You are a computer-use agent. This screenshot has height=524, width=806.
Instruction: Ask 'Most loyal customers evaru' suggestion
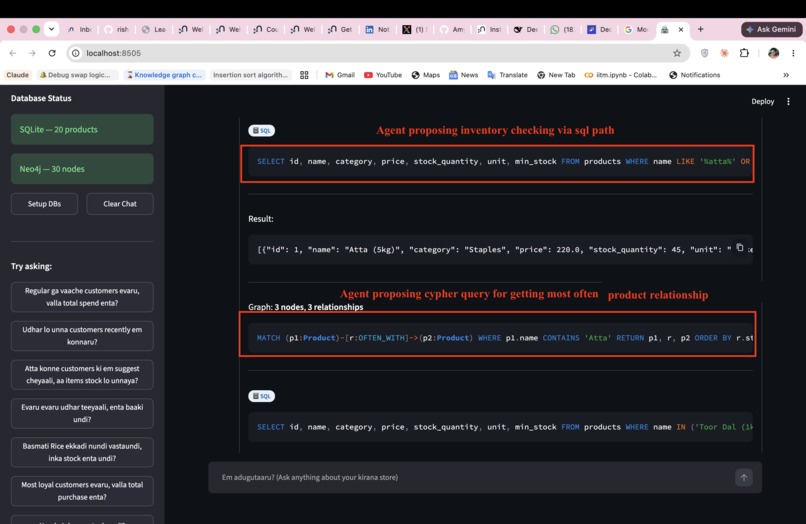pos(82,491)
